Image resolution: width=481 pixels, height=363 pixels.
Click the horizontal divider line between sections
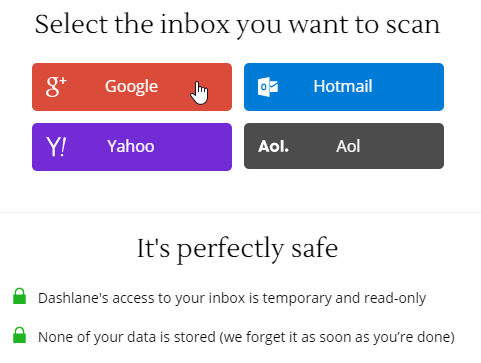tap(240, 212)
